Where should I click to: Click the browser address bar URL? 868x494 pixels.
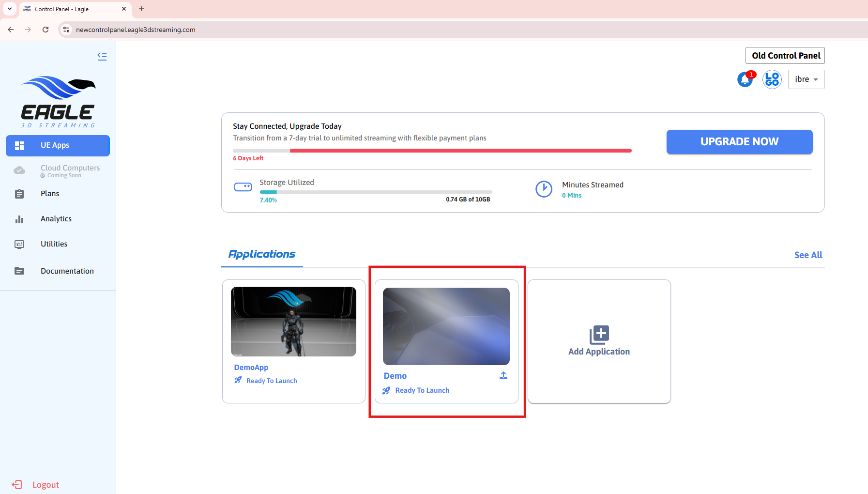point(136,30)
